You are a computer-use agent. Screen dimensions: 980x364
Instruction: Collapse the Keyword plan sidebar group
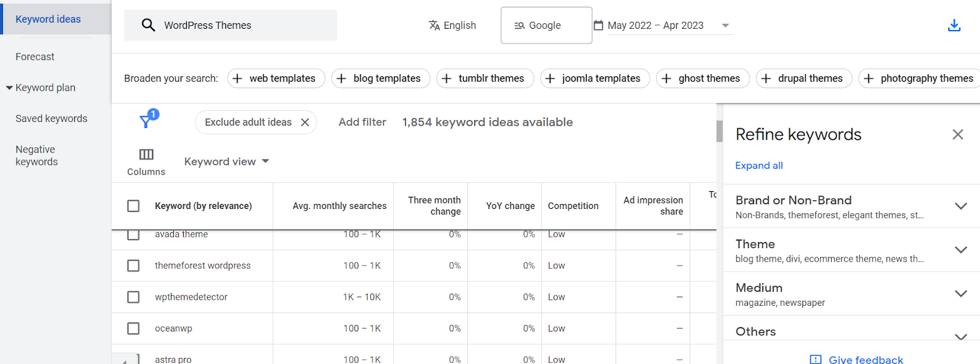[9, 88]
